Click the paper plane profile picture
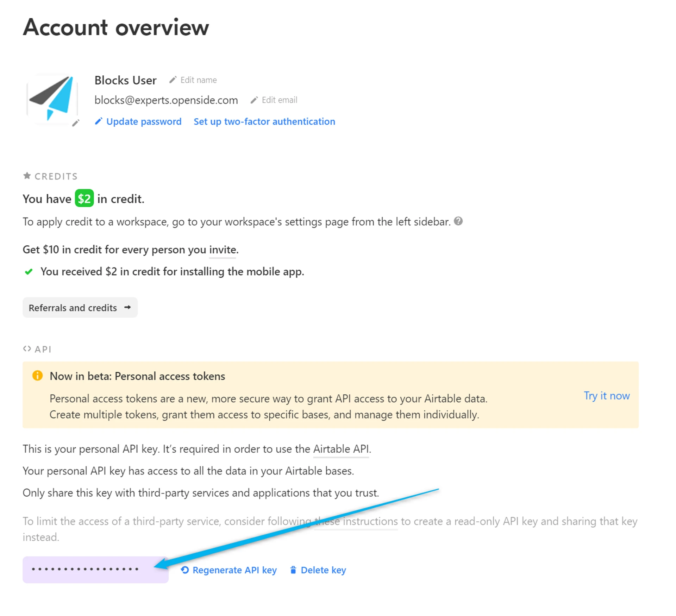This screenshot has height=616, width=676. point(52,99)
